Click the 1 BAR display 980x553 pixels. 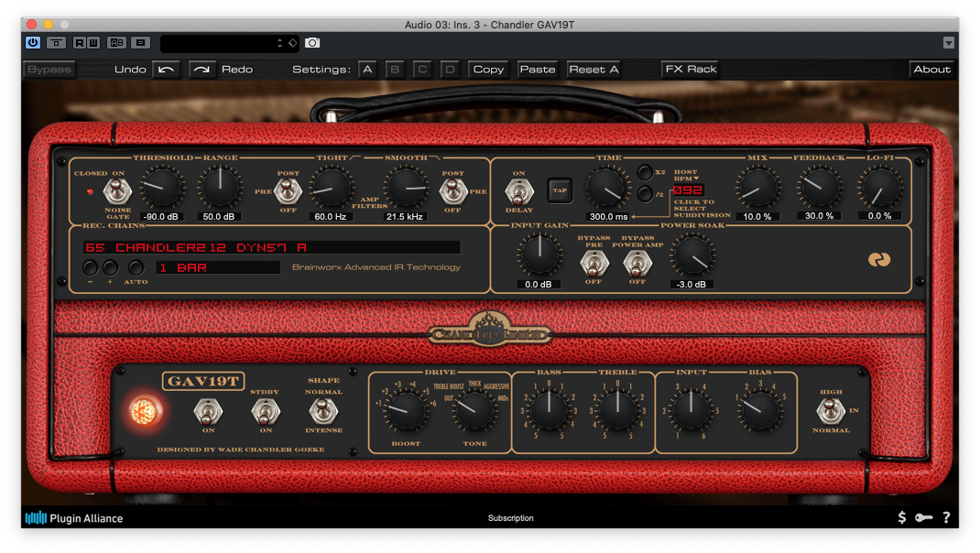[x=218, y=267]
